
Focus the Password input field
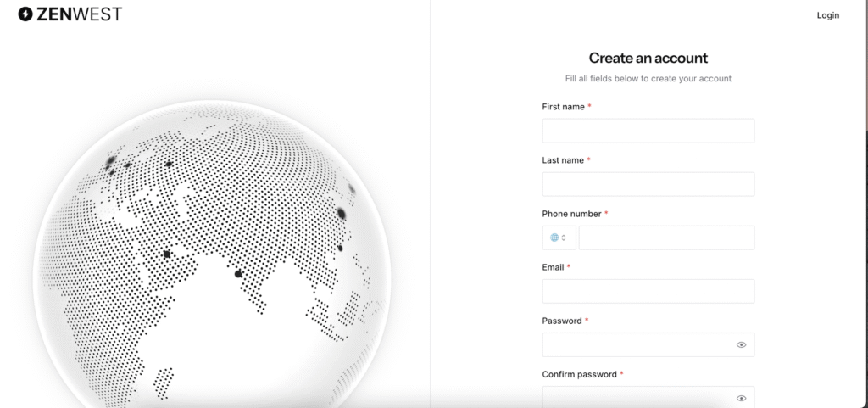pos(648,345)
